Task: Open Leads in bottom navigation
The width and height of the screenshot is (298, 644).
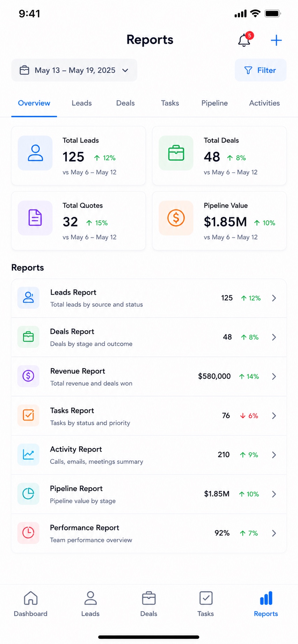Action: [x=90, y=604]
